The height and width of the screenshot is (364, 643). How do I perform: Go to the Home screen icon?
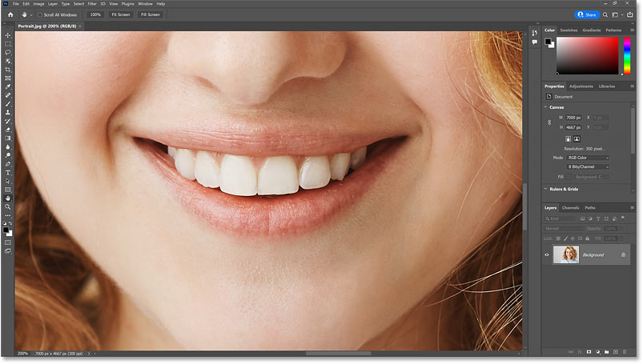(10, 14)
